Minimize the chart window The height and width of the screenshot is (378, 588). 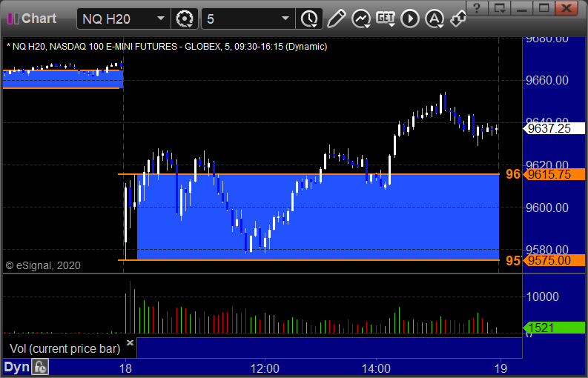[x=521, y=8]
